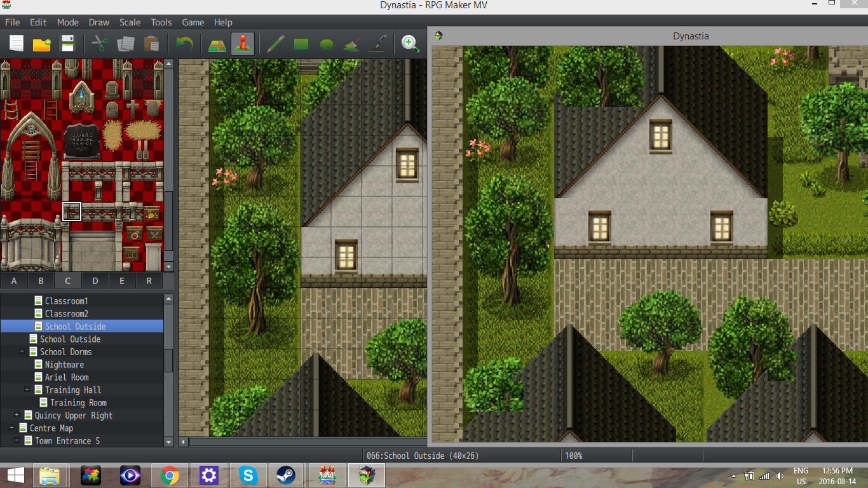Open the Windows Start button
Viewport: 868px width, 488px height.
[x=16, y=475]
